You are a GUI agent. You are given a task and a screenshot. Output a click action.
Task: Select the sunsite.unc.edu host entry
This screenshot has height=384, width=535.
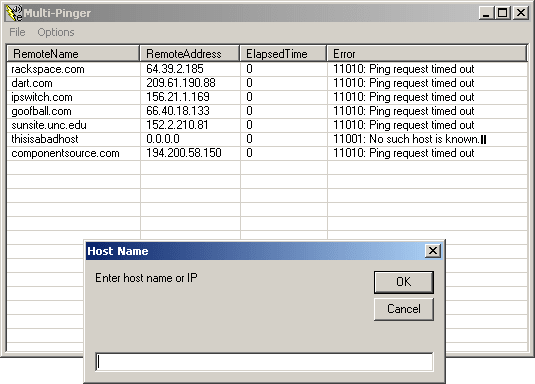coord(49,125)
